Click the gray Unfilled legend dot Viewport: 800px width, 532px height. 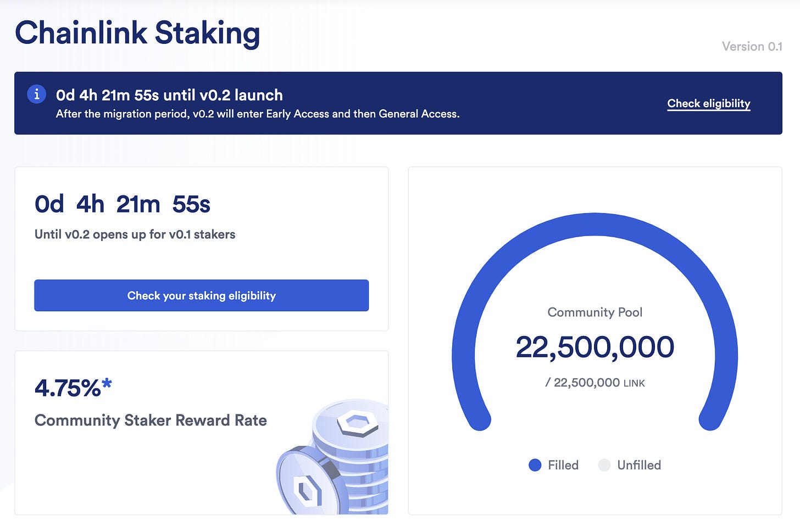604,465
